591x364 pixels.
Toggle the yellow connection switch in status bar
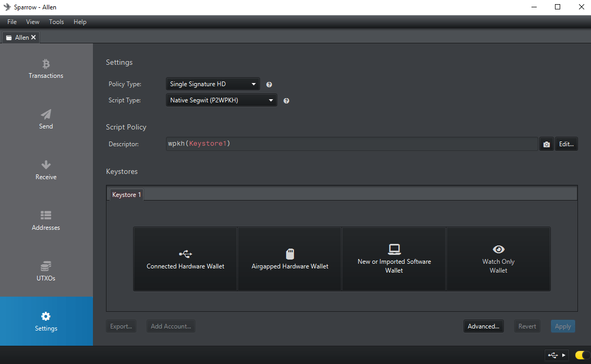pyautogui.click(x=582, y=355)
